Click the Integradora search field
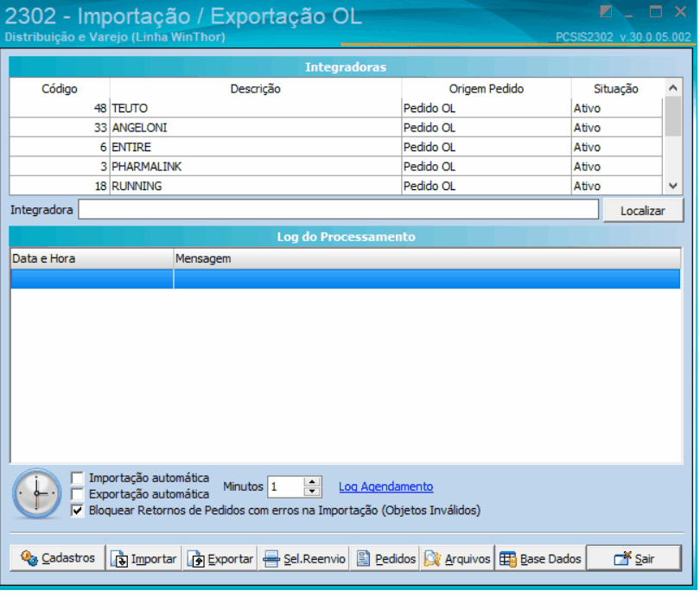This screenshot has width=700, height=610. tap(339, 210)
